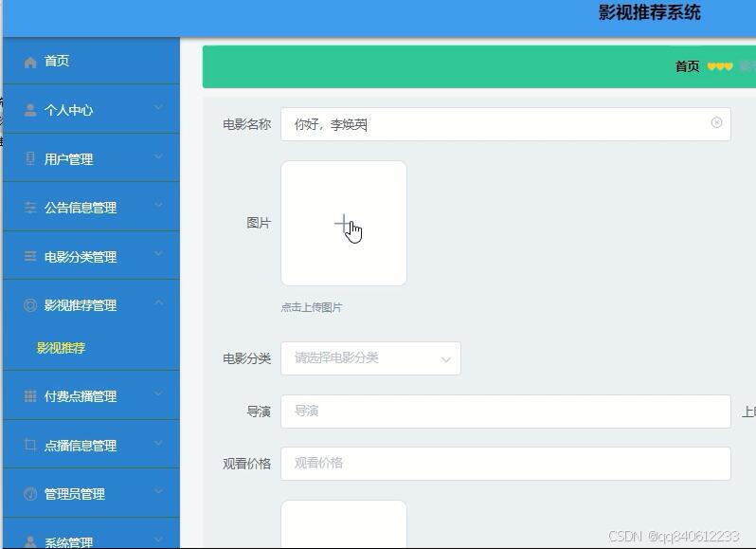This screenshot has height=549, width=756.
Task: Click the 导演 field label
Action: [x=259, y=412]
